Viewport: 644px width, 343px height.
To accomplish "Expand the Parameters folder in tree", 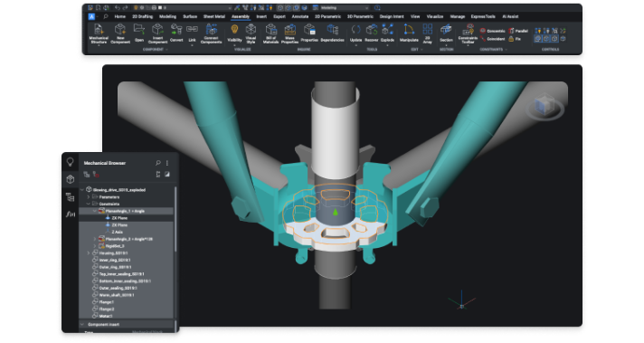I will coord(89,197).
